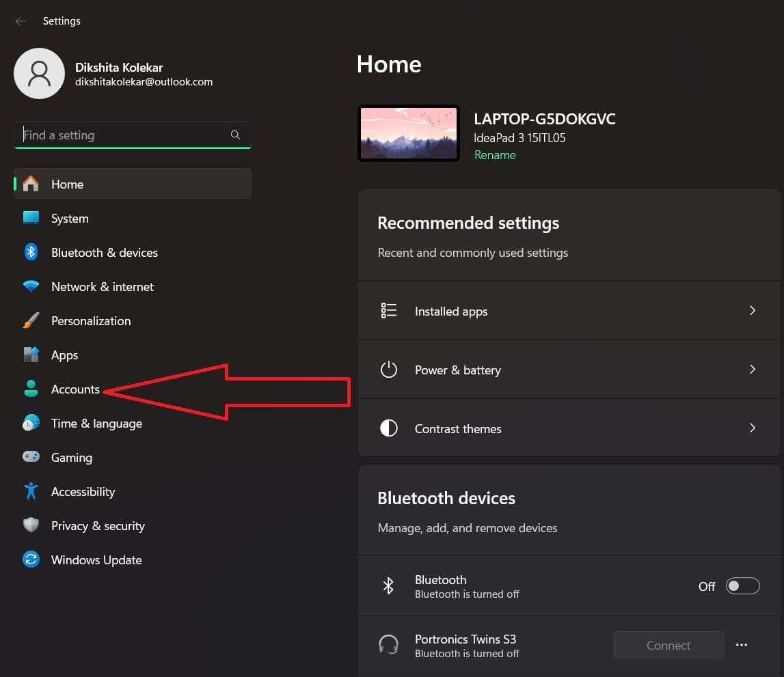Open more options for Portronics Twins S3
This screenshot has width=784, height=677.
[742, 644]
